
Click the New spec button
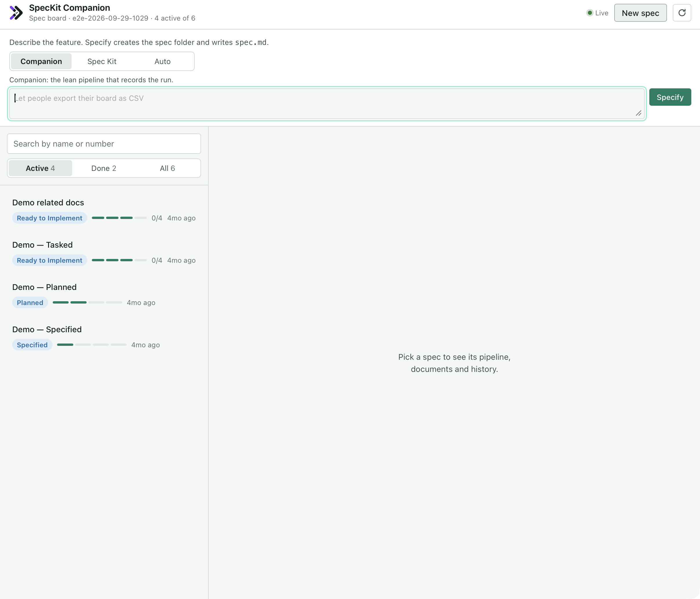click(x=640, y=13)
